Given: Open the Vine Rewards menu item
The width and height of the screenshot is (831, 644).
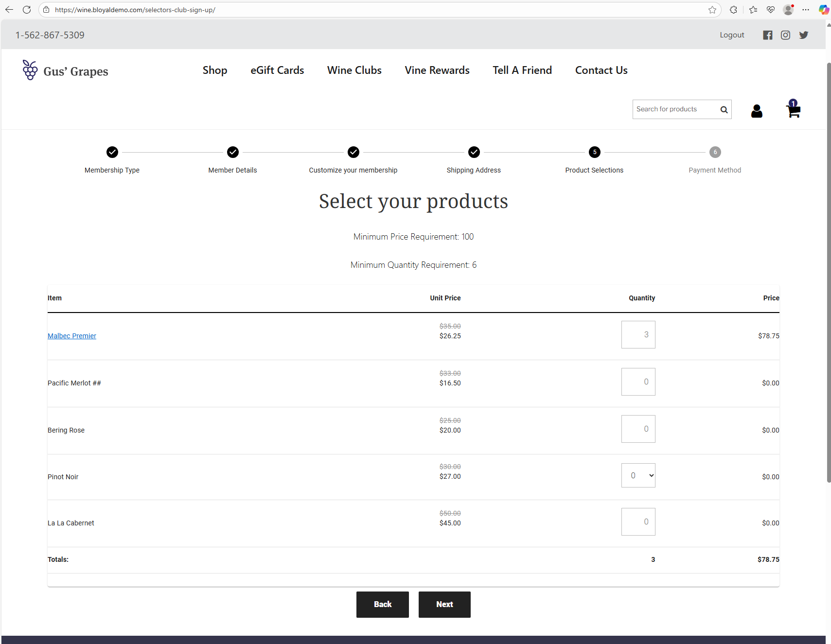Looking at the screenshot, I should coord(437,70).
